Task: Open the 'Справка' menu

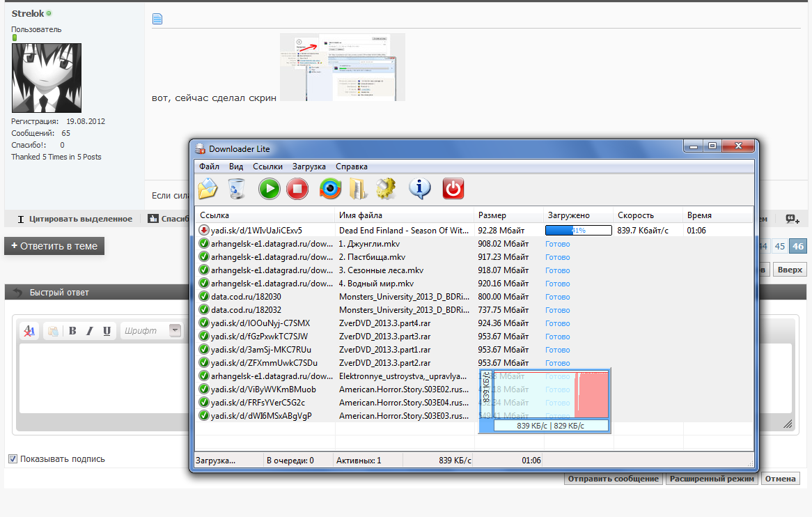Action: tap(352, 167)
